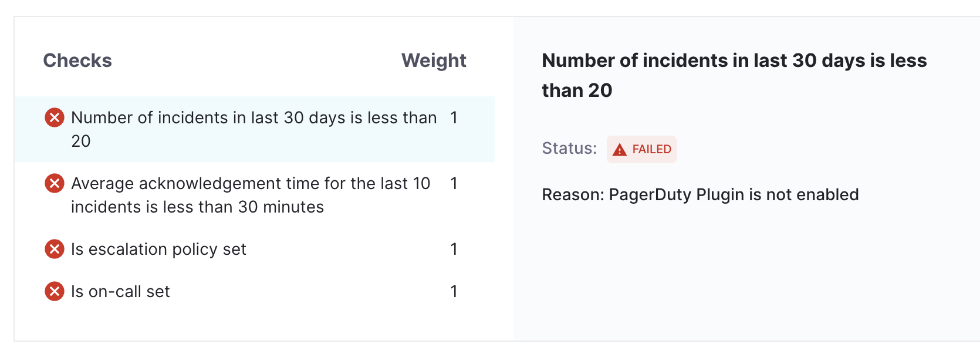Click the Weight column header

[434, 60]
